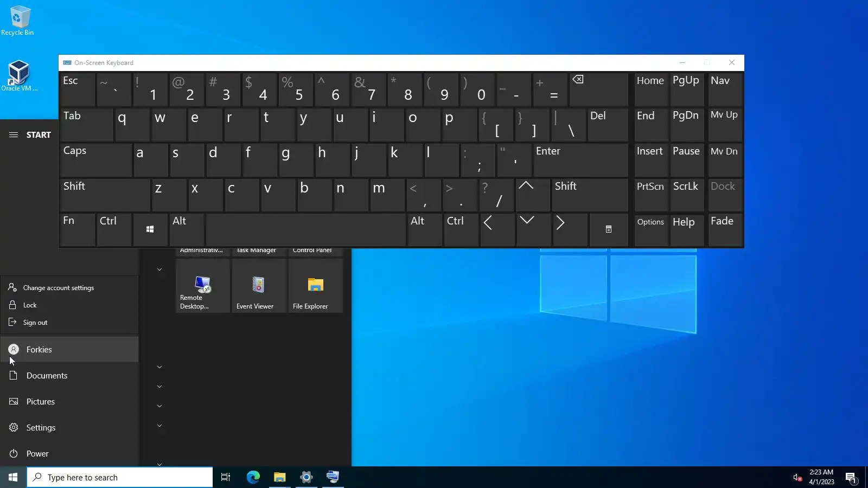Open the File Explorer tile in Start
Screen dimensions: 868x488
tap(315, 286)
